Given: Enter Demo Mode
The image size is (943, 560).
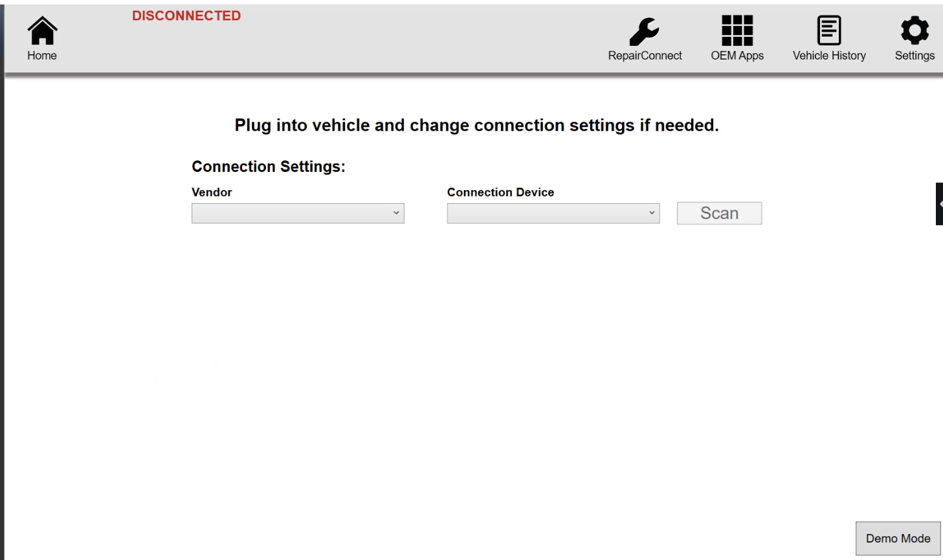Looking at the screenshot, I should pos(898,538).
